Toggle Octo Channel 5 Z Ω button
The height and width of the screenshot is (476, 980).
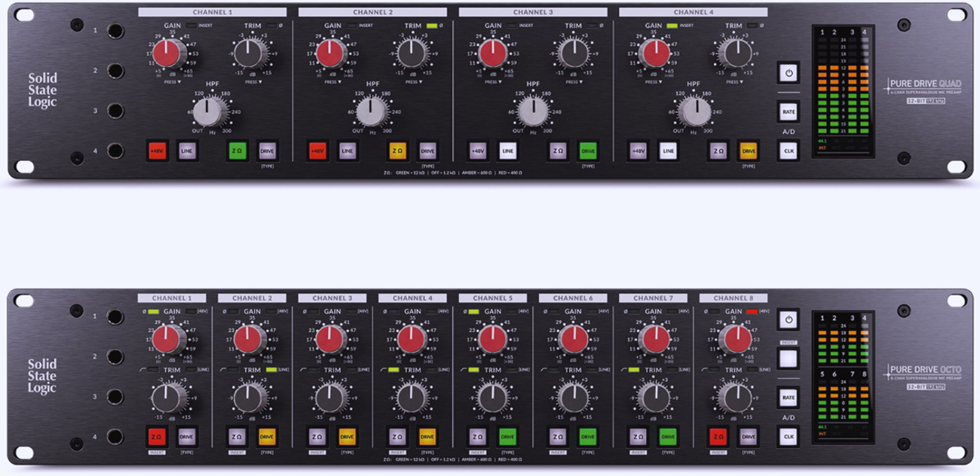click(478, 436)
